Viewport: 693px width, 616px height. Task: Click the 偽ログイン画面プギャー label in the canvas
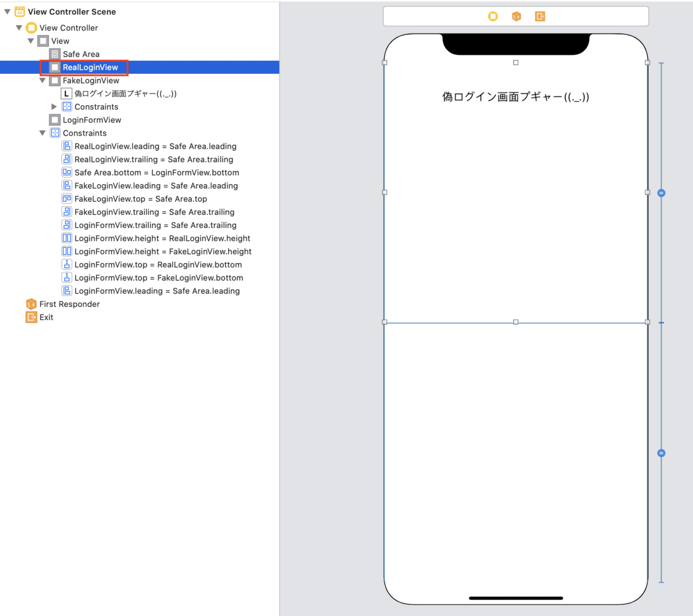coord(516,97)
